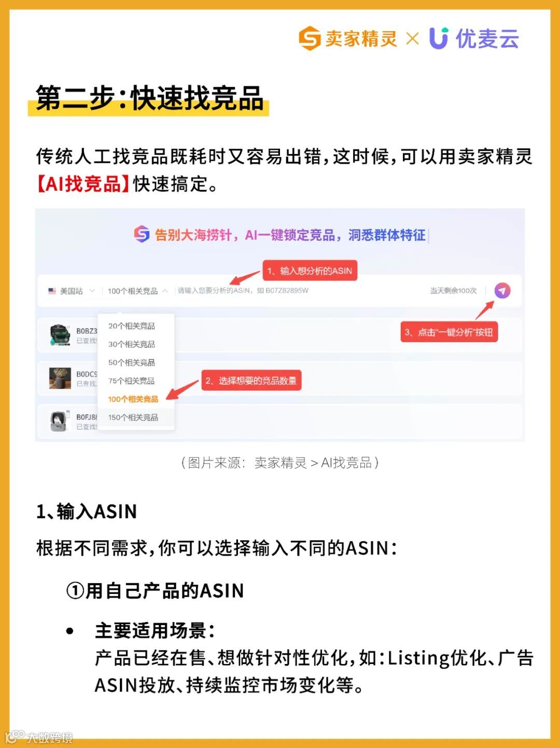
Task: Open the pet carrier product thumbnail
Action: tap(60, 421)
